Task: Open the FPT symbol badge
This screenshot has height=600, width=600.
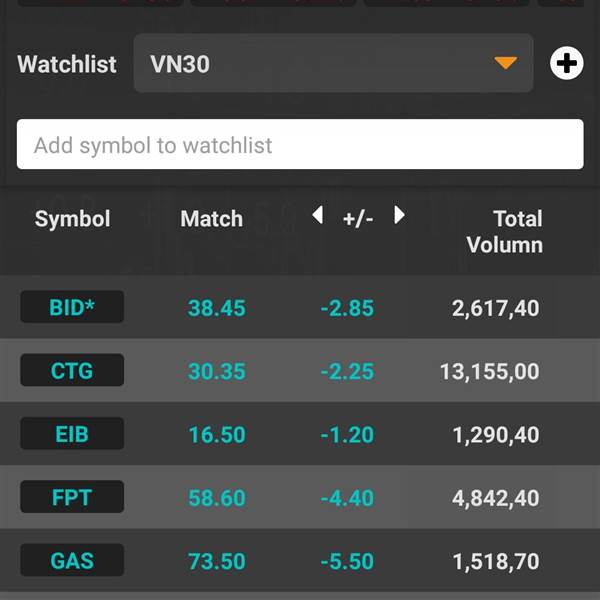Action: pos(72,497)
